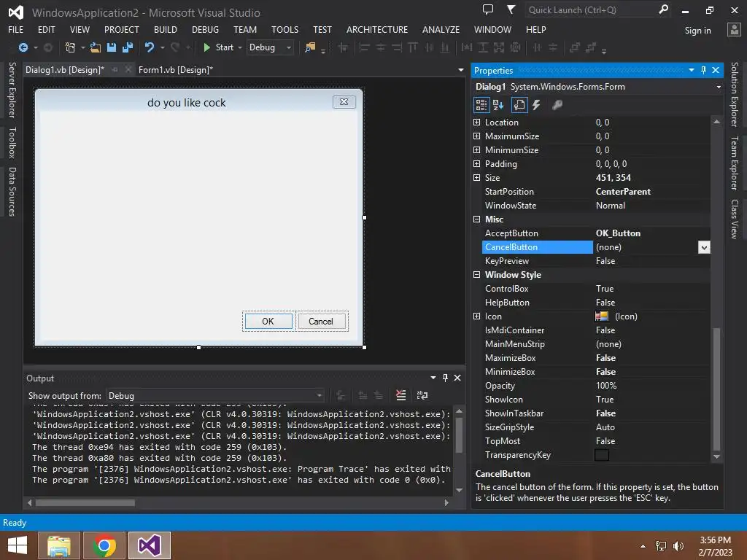
Task: Open the FILE menu
Action: click(x=16, y=29)
